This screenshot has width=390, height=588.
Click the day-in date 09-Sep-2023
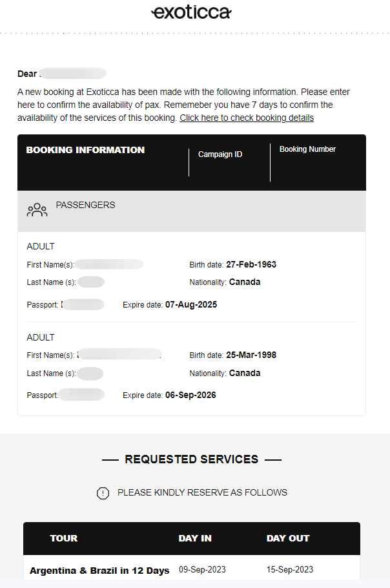pyautogui.click(x=202, y=569)
